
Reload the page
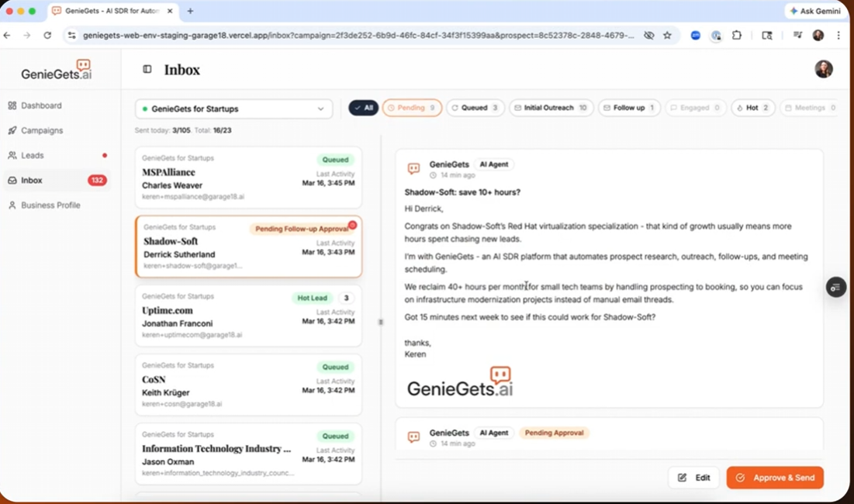47,36
